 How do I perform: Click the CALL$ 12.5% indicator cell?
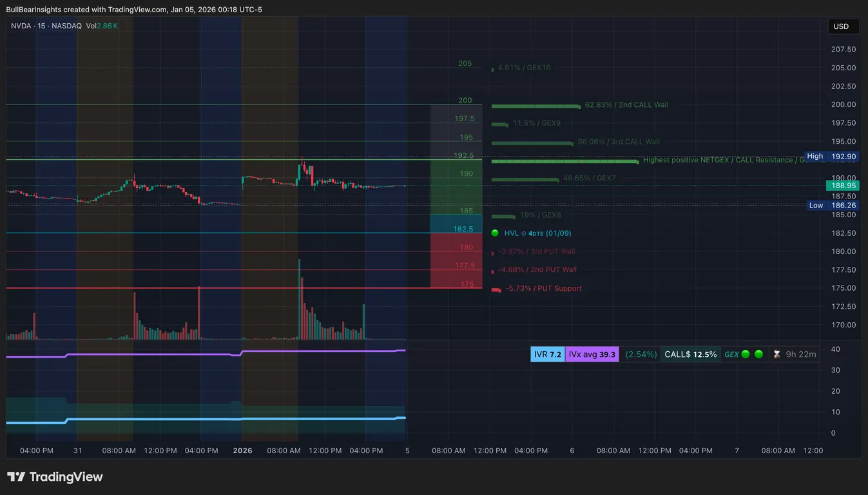tap(691, 354)
